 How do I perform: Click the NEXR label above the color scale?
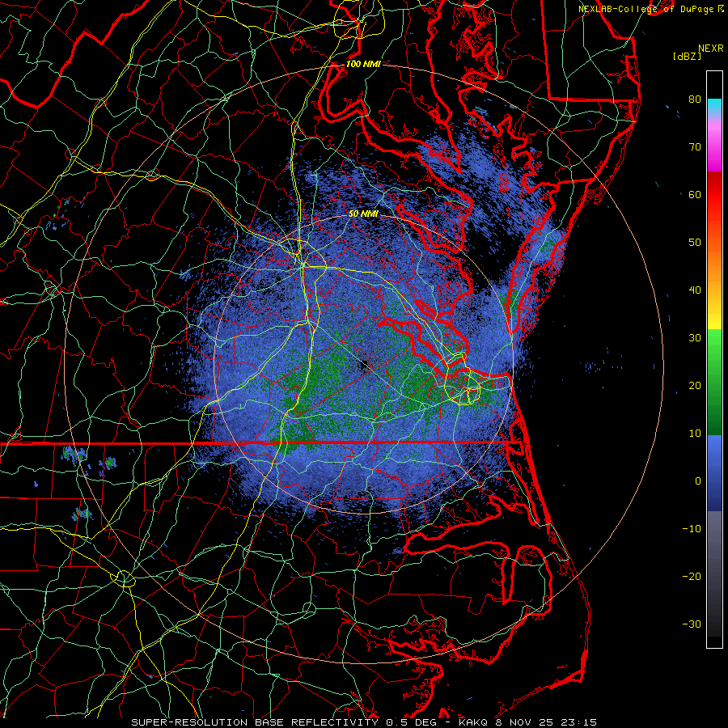[710, 49]
